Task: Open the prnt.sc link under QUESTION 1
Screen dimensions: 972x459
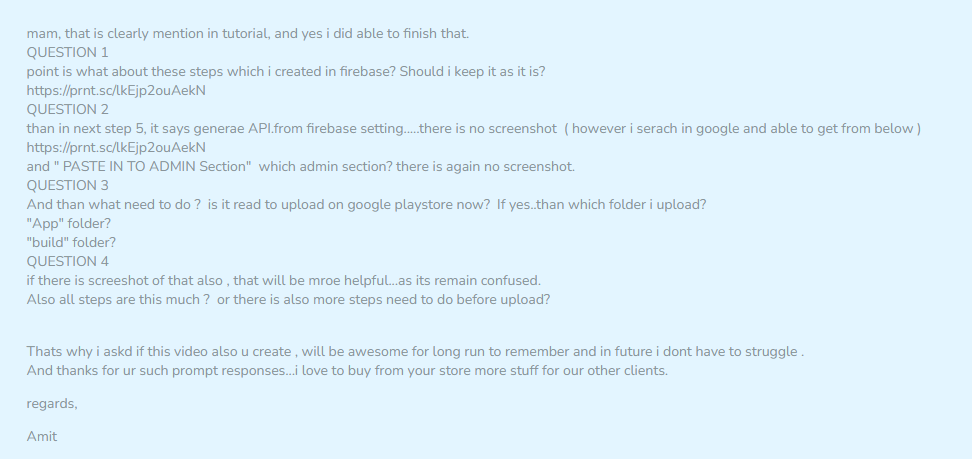Action: click(116, 91)
